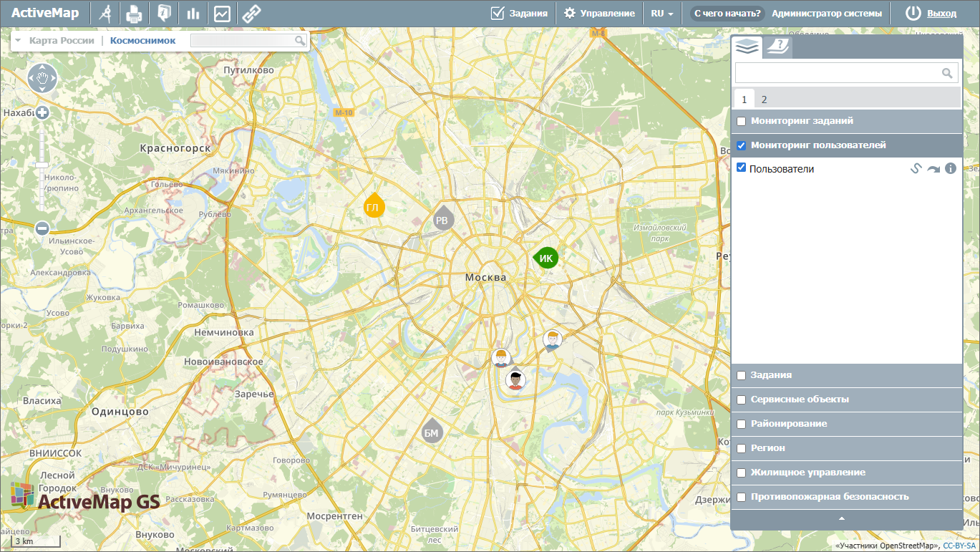Click the chain link icon in the toolbar
The width and height of the screenshot is (980, 552).
pyautogui.click(x=251, y=13)
